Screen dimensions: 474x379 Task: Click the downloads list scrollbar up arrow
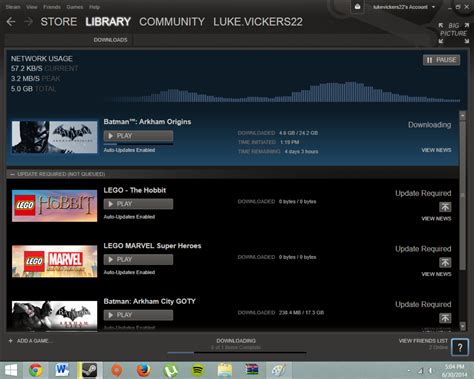coord(463,115)
